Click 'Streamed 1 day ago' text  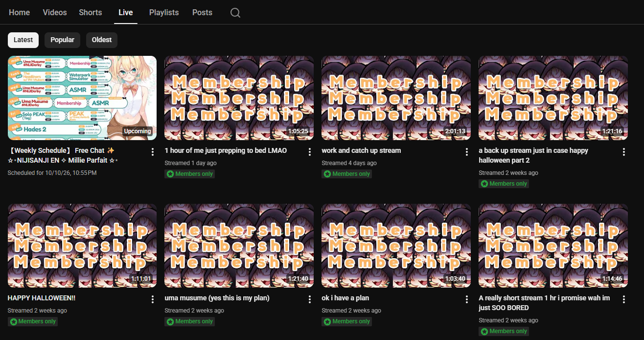[190, 163]
